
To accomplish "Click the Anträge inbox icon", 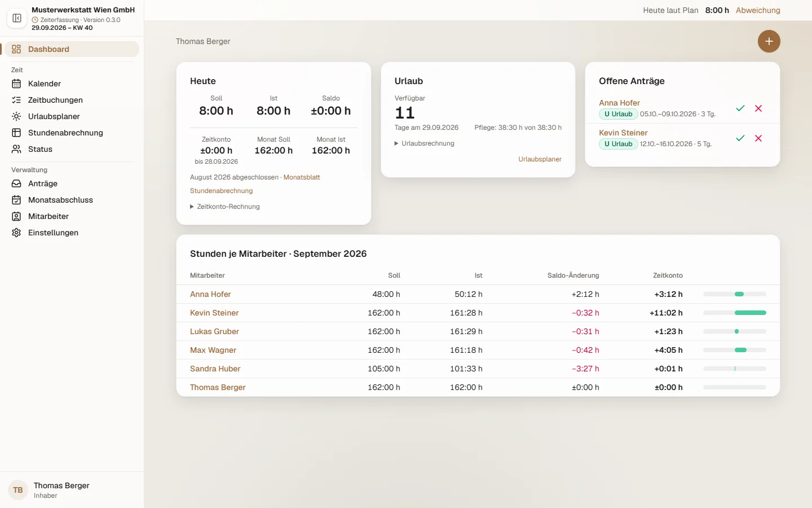I will (x=16, y=183).
